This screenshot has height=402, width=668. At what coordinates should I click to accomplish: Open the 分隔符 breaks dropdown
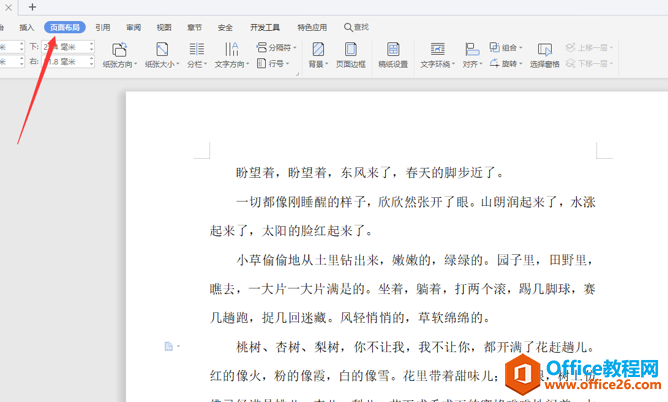[x=276, y=47]
